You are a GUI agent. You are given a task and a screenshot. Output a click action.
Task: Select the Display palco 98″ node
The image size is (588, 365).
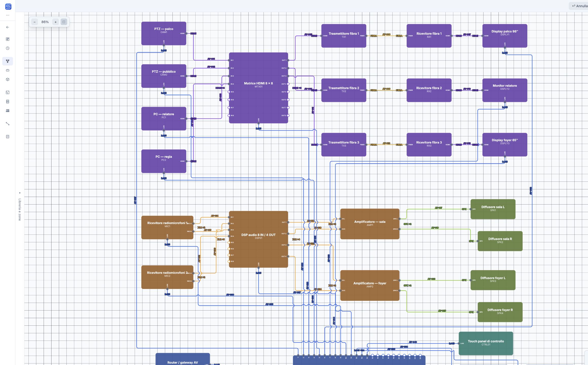505,36
